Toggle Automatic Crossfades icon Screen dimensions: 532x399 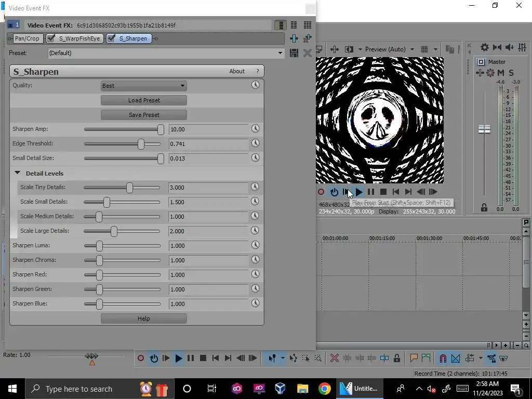click(x=456, y=358)
